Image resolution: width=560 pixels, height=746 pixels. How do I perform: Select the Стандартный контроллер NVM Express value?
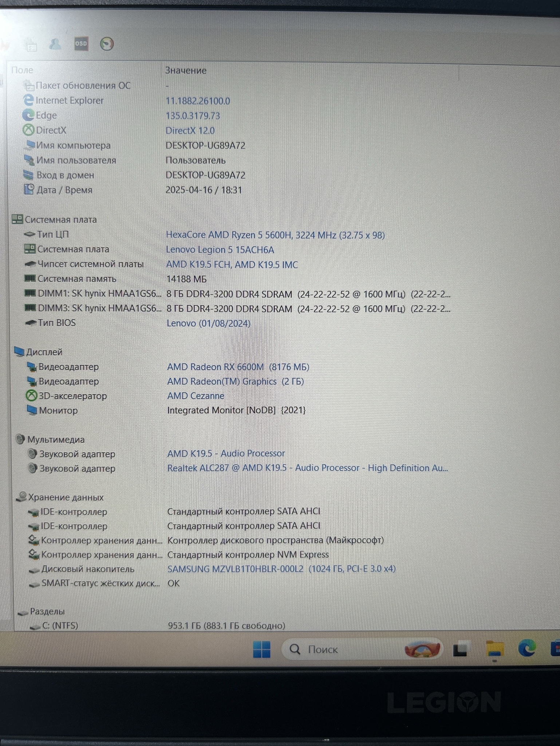248,554
